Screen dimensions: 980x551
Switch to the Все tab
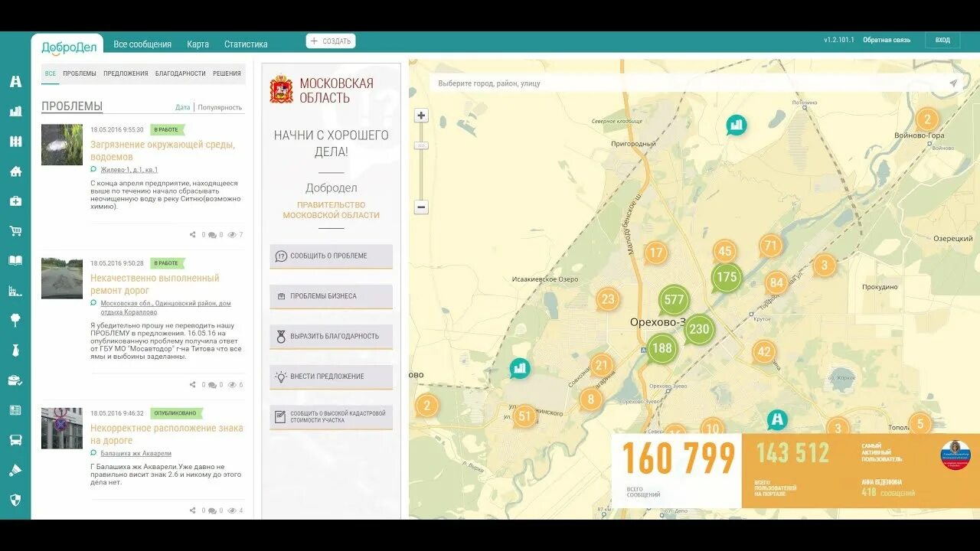click(x=51, y=73)
